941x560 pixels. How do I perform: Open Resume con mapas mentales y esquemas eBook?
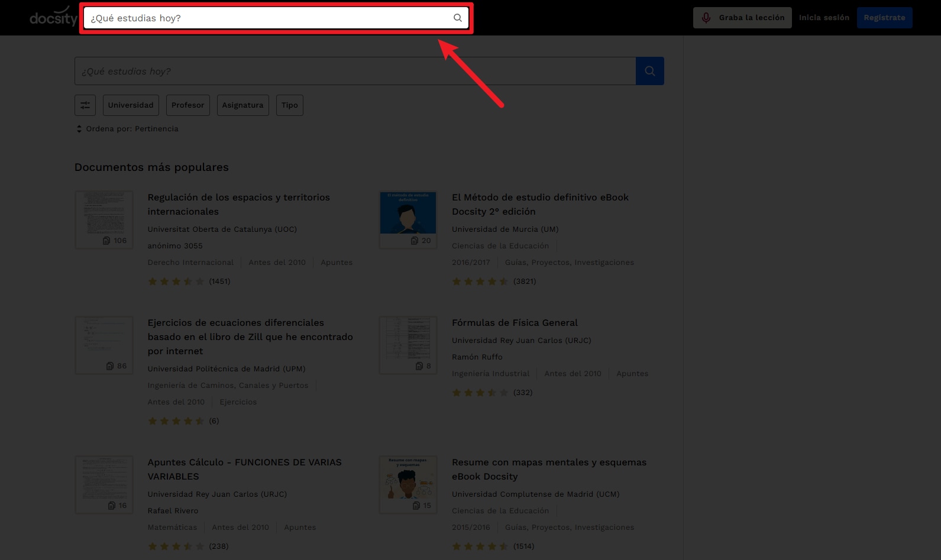pos(549,470)
